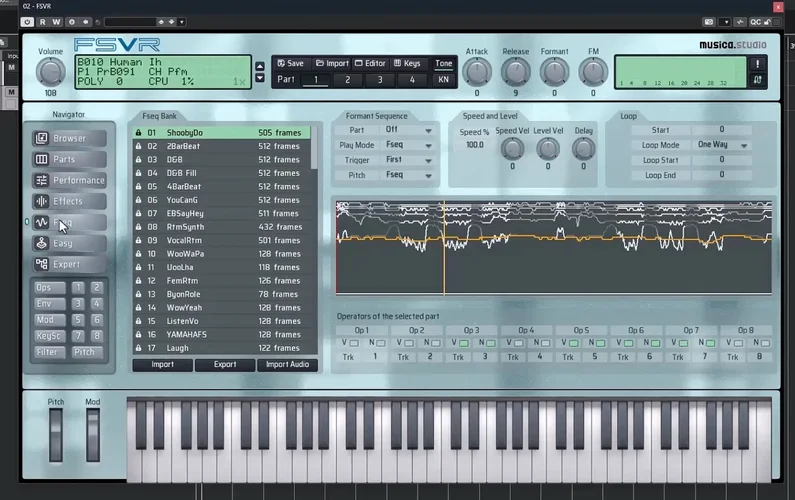
Task: Enable Write automation (W) button
Action: pyautogui.click(x=56, y=22)
